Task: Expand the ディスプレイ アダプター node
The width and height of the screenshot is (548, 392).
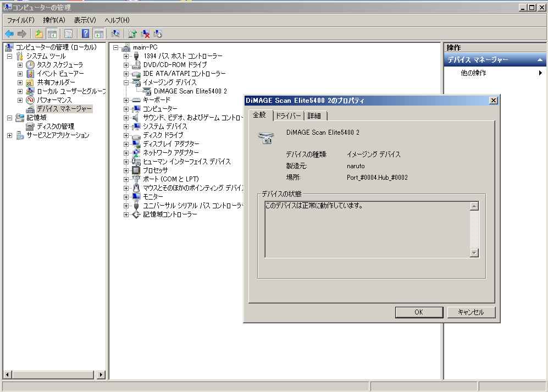Action: click(x=126, y=144)
